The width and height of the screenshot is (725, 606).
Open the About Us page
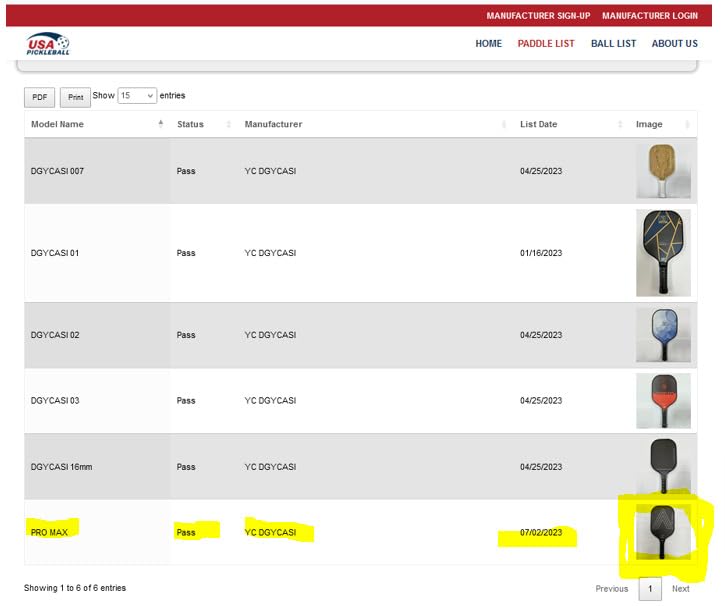click(674, 43)
